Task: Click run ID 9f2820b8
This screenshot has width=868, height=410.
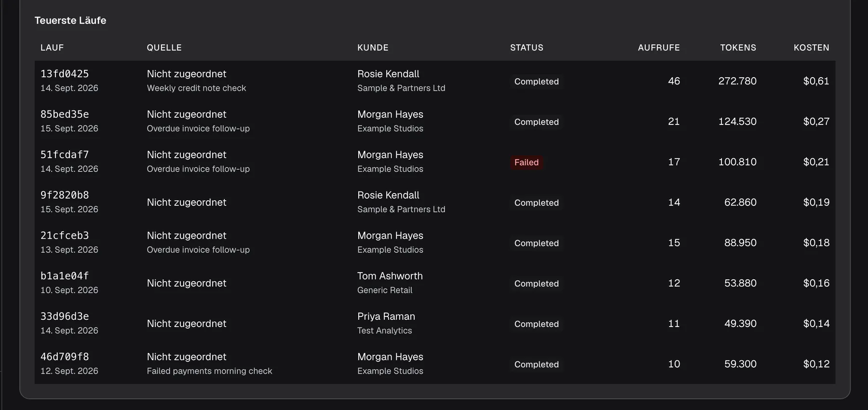Action: (65, 195)
